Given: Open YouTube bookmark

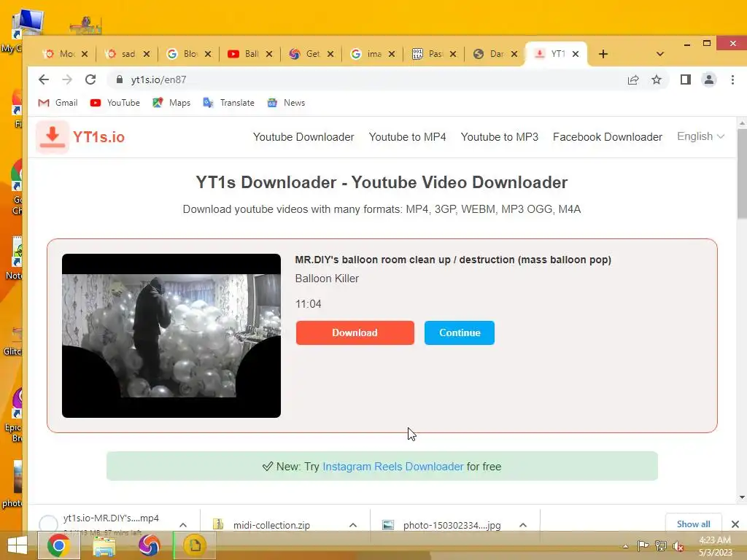Looking at the screenshot, I should click(x=115, y=103).
